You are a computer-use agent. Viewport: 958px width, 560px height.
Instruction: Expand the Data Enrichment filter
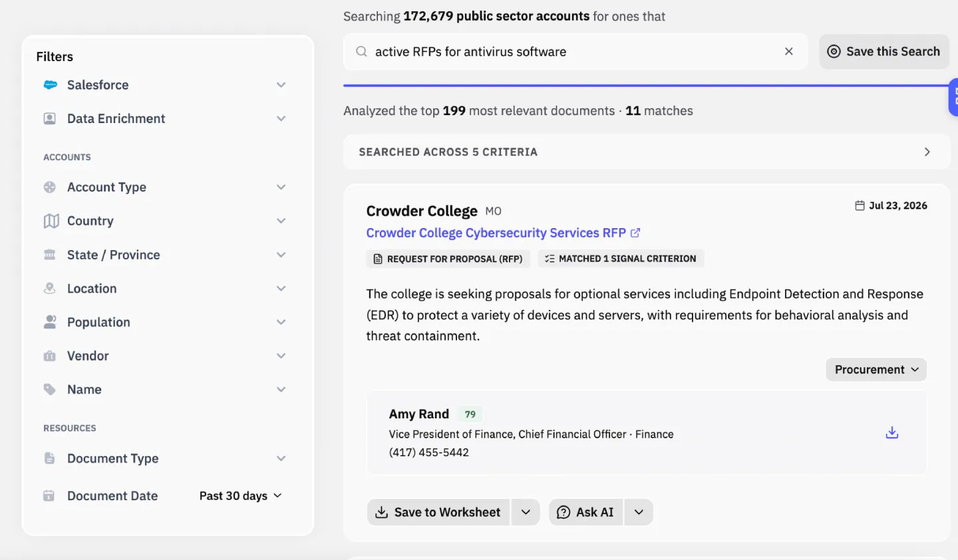click(x=281, y=118)
